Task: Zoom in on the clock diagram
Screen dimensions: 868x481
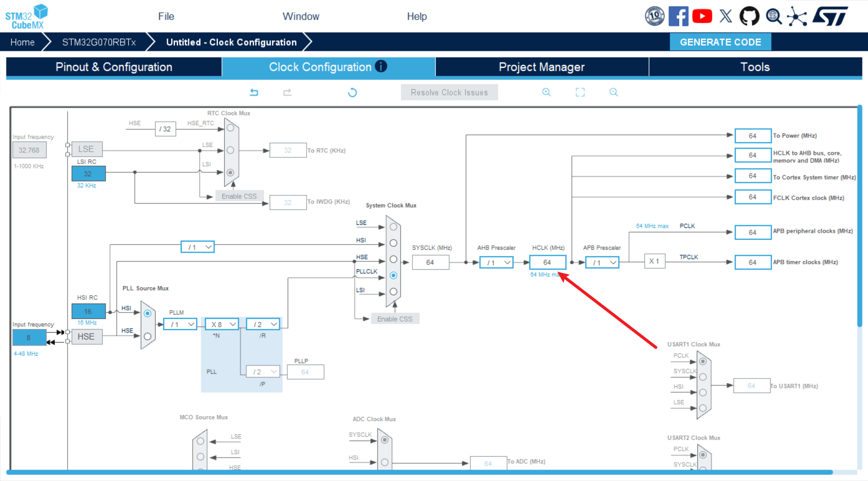Action: coord(546,92)
